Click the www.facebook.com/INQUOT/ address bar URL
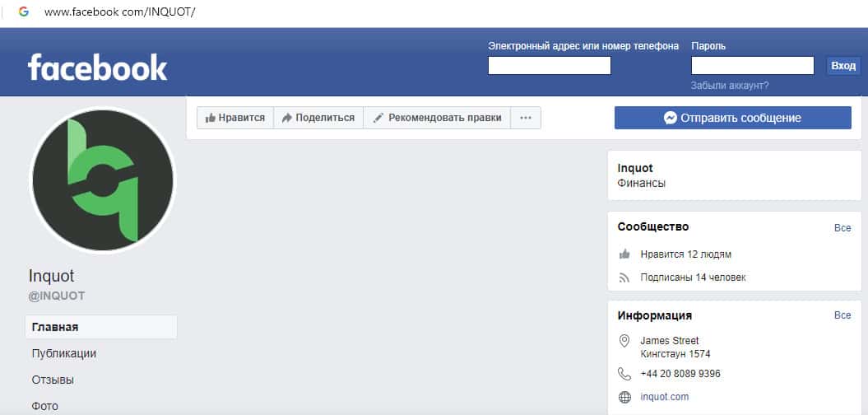 coord(119,12)
